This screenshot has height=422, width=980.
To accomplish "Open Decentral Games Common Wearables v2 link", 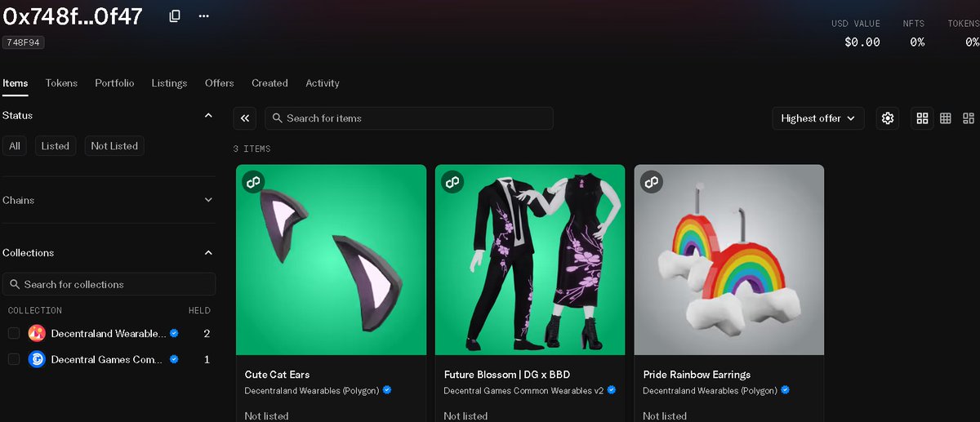I will 523,390.
